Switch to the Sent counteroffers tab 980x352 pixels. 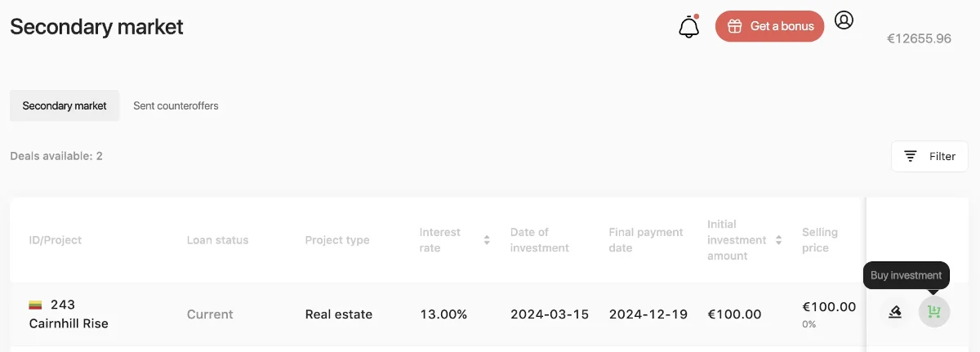(x=176, y=105)
